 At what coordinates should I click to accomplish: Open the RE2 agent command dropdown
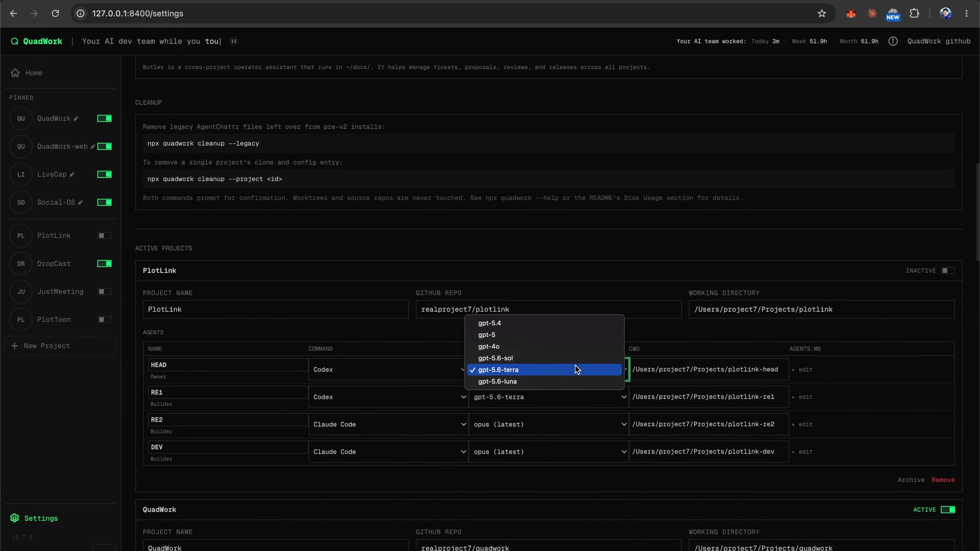point(388,424)
